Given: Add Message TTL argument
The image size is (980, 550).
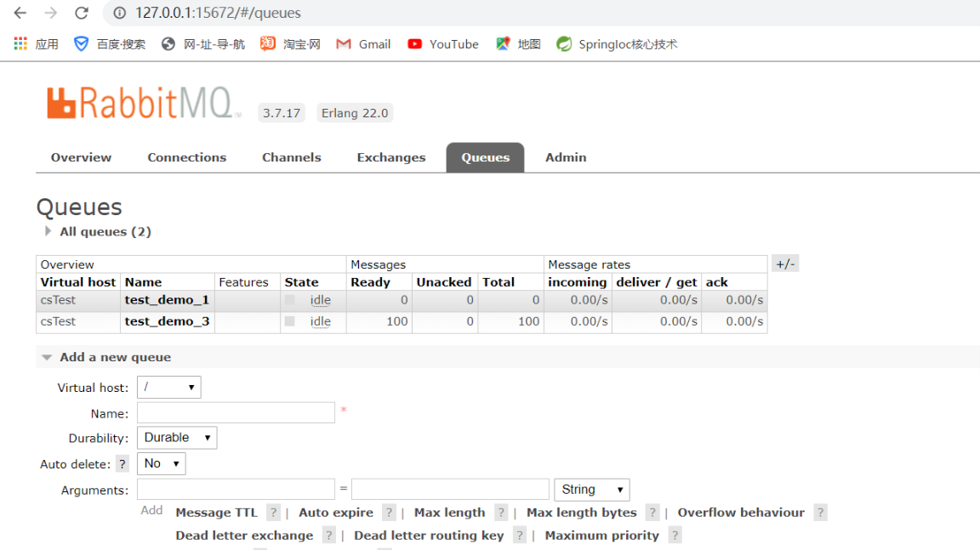Looking at the screenshot, I should click(216, 513).
